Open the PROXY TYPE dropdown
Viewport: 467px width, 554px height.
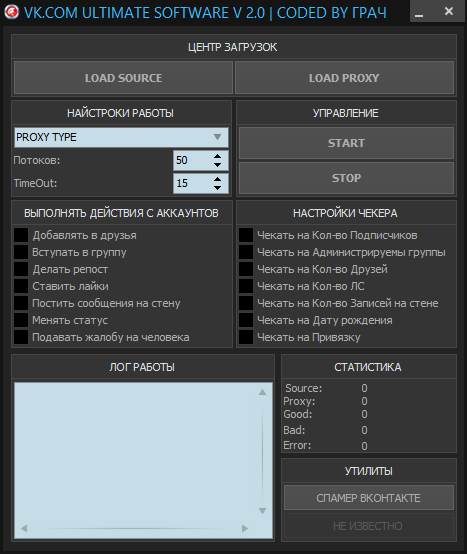click(121, 137)
